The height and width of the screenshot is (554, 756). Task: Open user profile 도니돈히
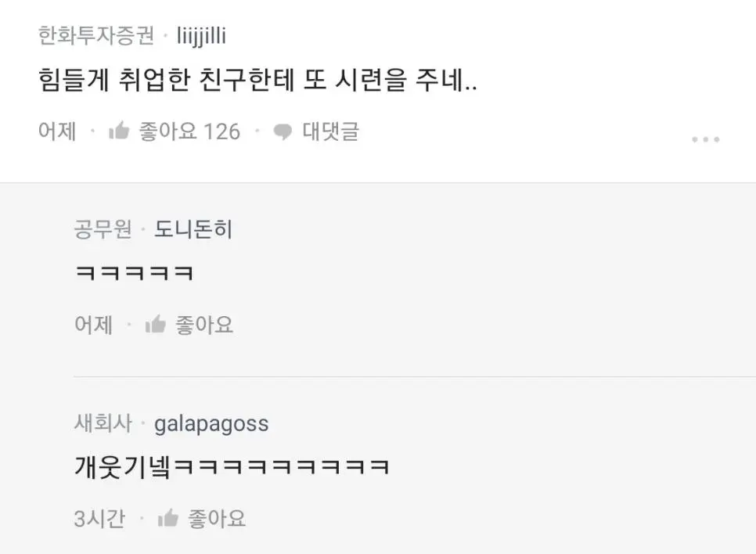click(x=193, y=229)
